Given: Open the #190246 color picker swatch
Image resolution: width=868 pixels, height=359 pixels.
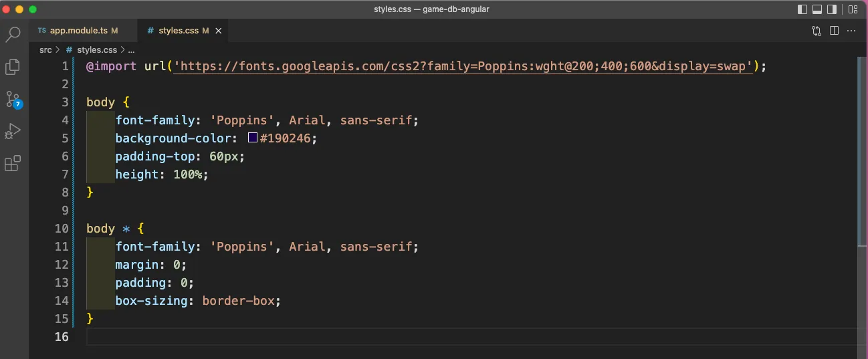Looking at the screenshot, I should point(253,138).
